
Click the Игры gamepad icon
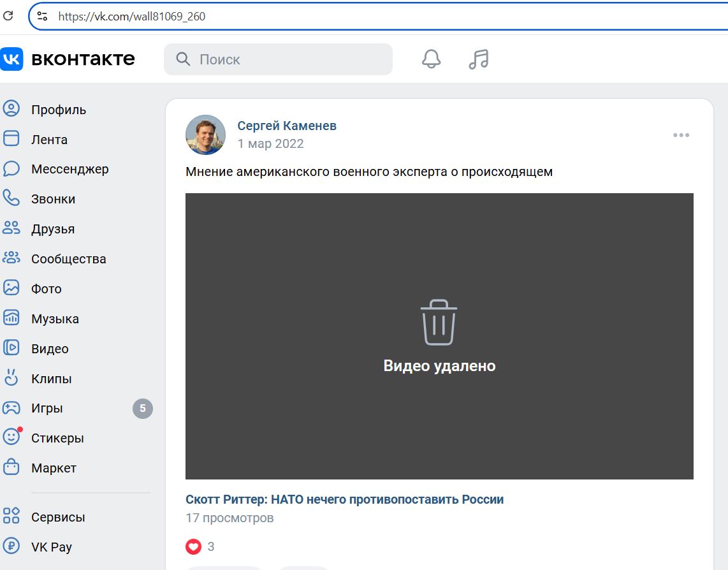(x=11, y=408)
